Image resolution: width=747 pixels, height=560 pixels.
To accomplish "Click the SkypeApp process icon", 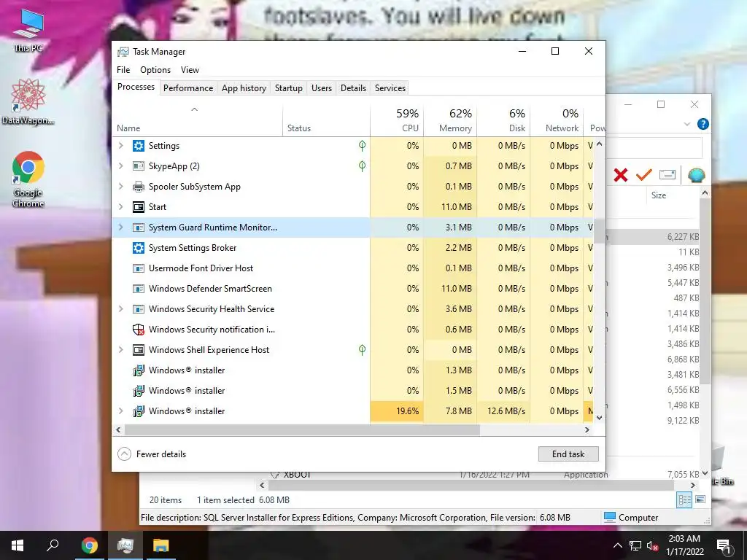I will (138, 166).
